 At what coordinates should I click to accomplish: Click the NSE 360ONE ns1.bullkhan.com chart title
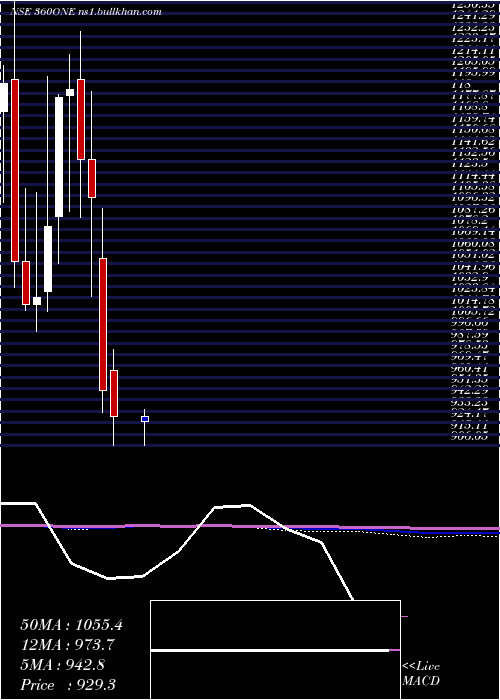(x=86, y=12)
